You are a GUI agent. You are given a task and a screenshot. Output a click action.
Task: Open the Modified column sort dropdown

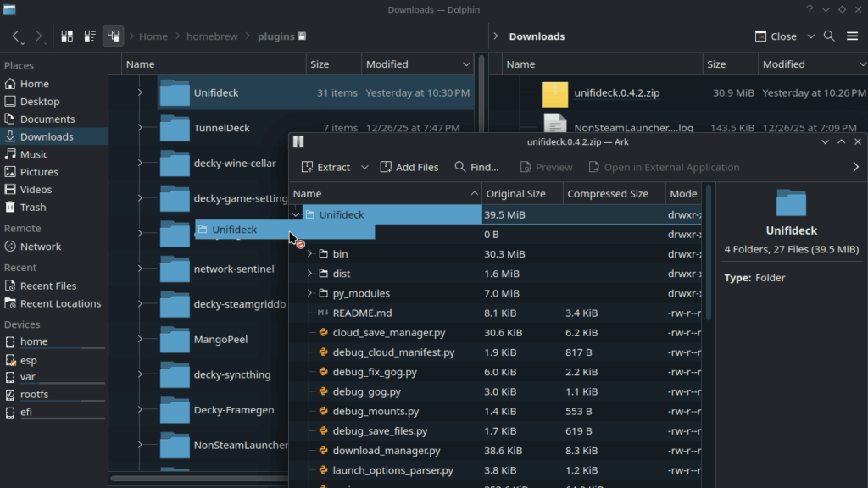pyautogui.click(x=467, y=64)
